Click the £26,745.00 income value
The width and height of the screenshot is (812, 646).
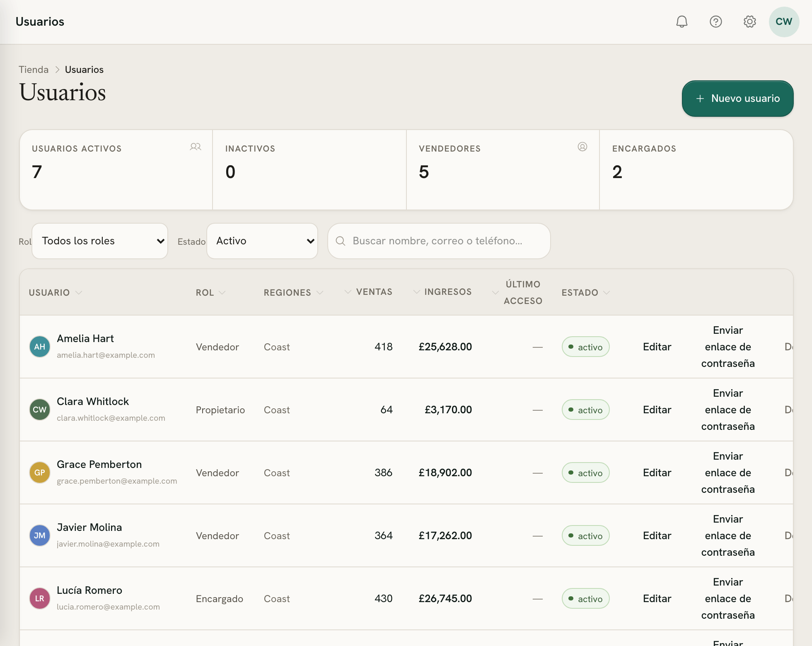(445, 599)
